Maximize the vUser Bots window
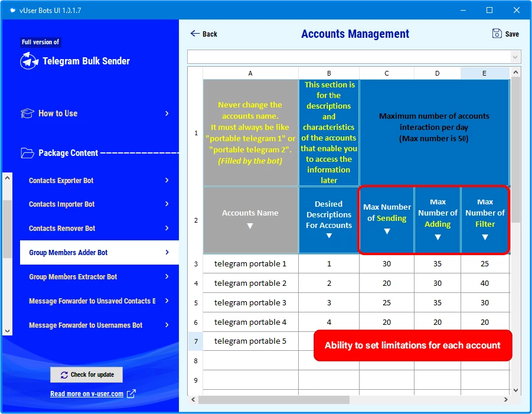Image resolution: width=532 pixels, height=414 pixels. pyautogui.click(x=489, y=10)
